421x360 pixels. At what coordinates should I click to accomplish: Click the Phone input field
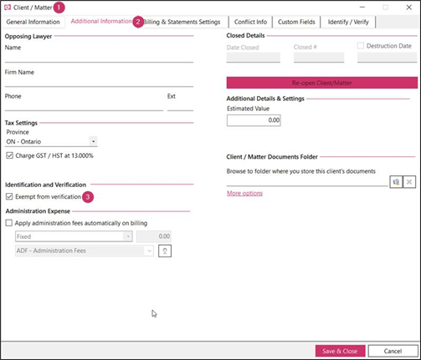coord(84,106)
